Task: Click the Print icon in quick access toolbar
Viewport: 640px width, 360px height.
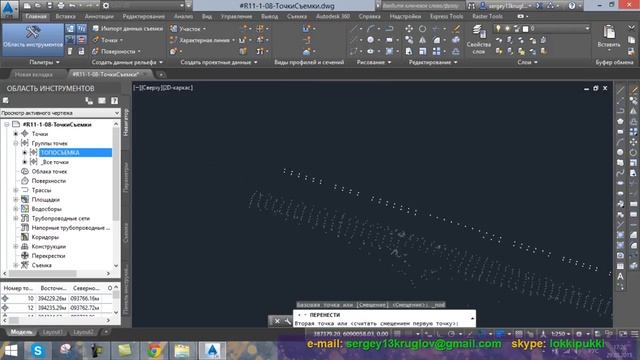Action: point(61,6)
